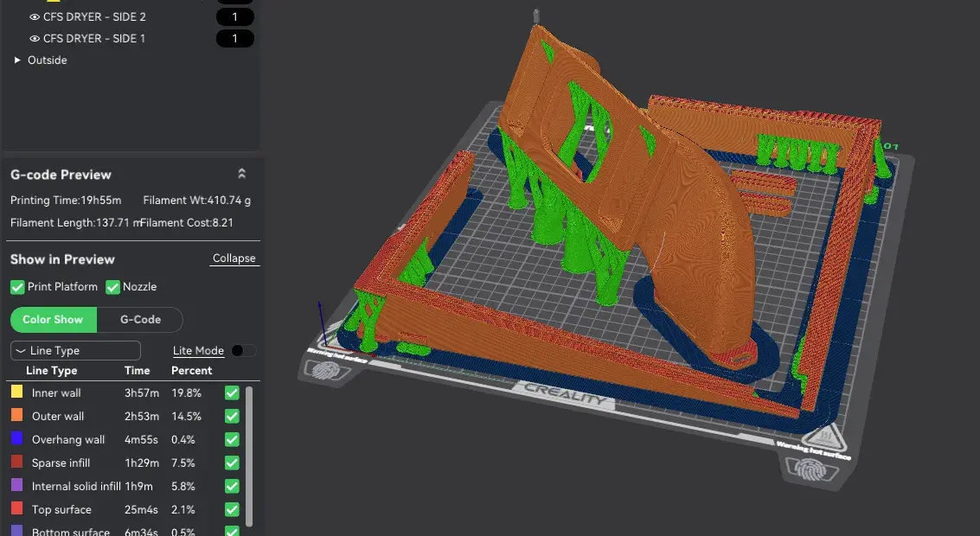
Task: Switch to the Color Show tab
Action: [53, 319]
